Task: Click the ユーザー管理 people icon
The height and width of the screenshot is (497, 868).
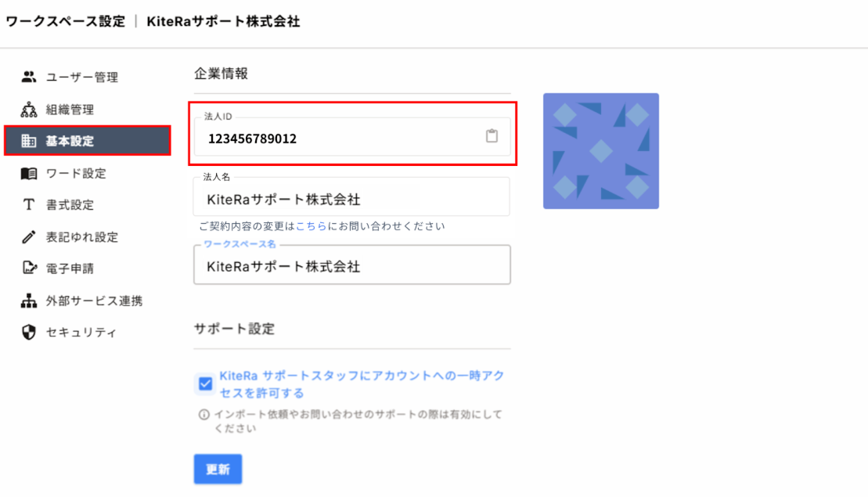Action: [x=29, y=77]
